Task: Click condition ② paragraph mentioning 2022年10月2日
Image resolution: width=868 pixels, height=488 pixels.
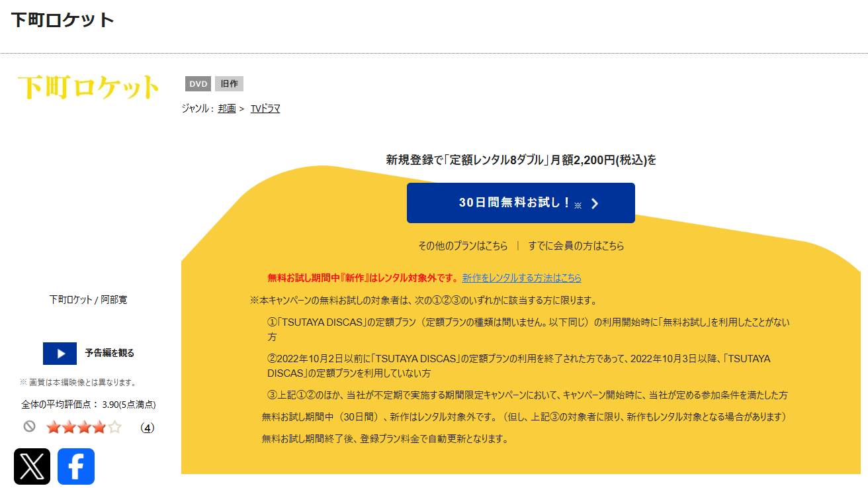Action: click(519, 366)
